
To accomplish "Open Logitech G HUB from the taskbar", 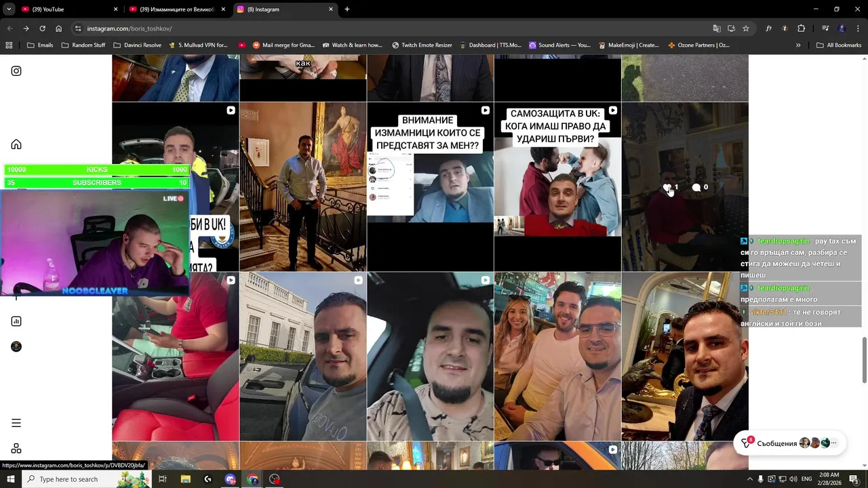I will [208, 479].
